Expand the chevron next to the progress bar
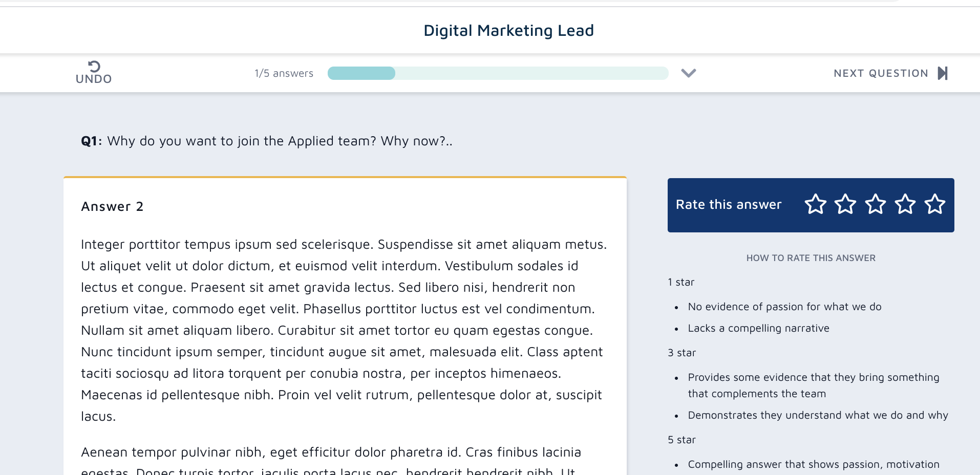The width and height of the screenshot is (980, 475). [689, 73]
